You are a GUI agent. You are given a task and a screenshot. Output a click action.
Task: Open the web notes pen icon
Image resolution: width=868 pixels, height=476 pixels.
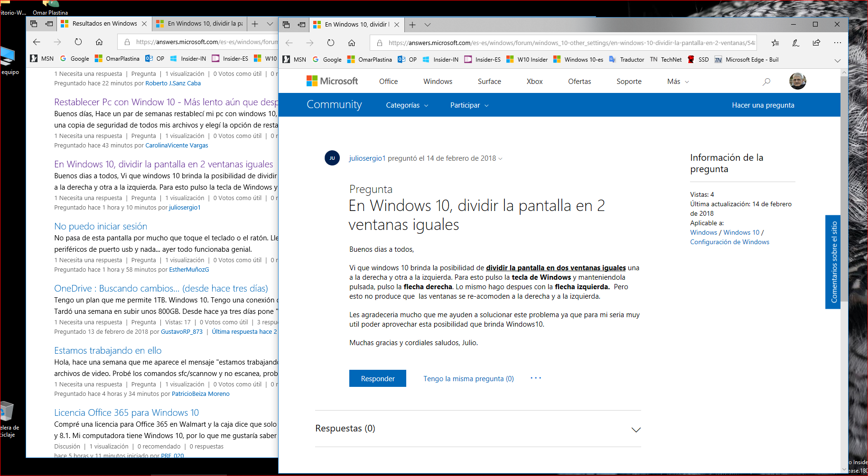[796, 43]
